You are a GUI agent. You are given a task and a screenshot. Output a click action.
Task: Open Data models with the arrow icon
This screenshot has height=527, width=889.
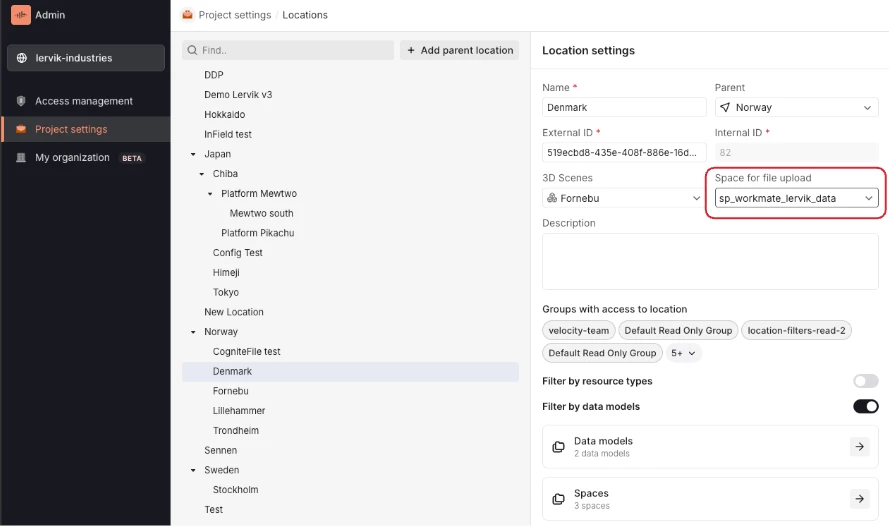point(860,447)
